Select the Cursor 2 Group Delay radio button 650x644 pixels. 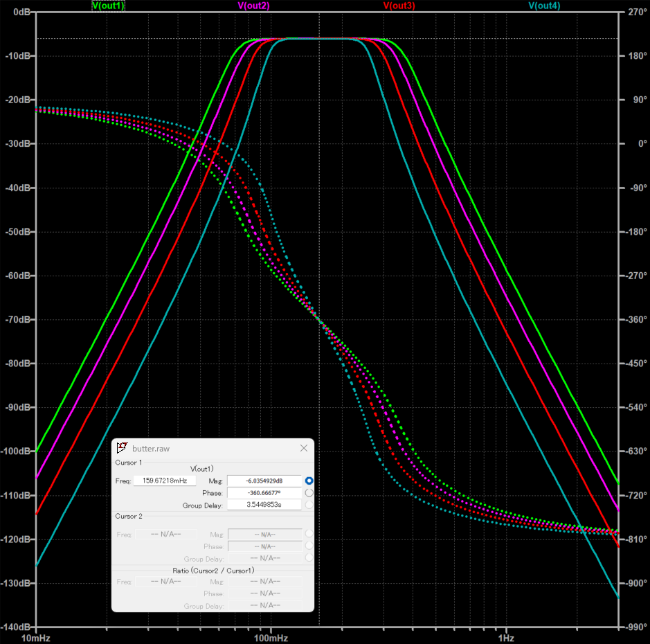click(309, 557)
